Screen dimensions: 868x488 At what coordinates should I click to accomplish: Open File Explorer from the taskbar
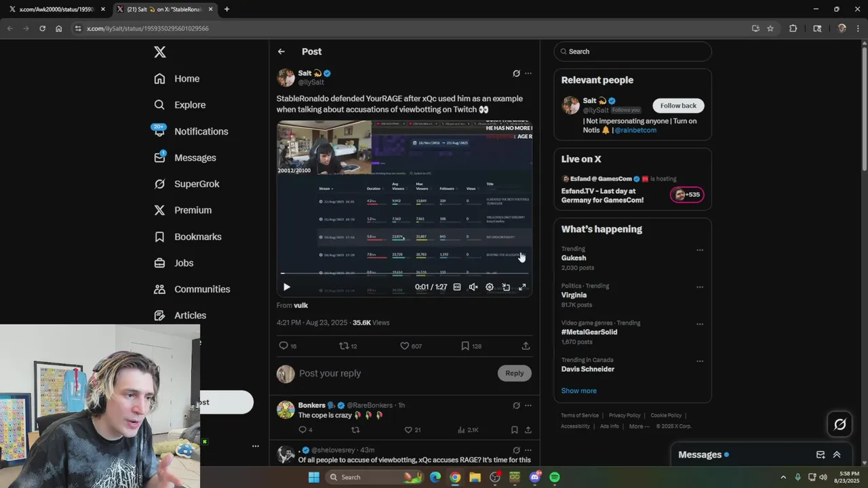coord(475,477)
